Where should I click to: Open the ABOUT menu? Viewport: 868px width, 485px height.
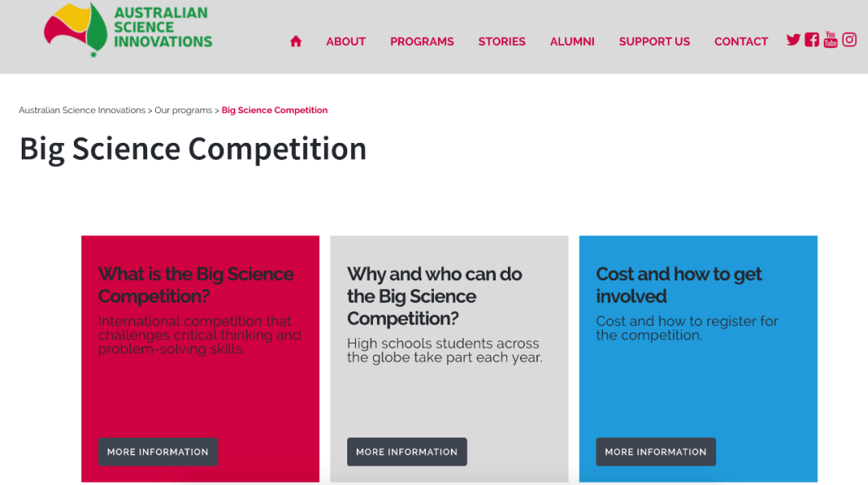tap(346, 42)
